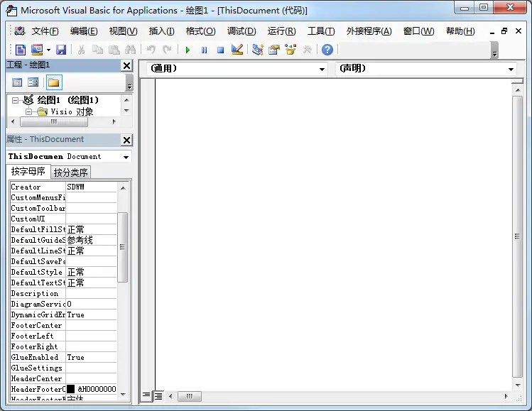
Task: Collapse the 绘图1 project tree node
Action: (x=15, y=100)
